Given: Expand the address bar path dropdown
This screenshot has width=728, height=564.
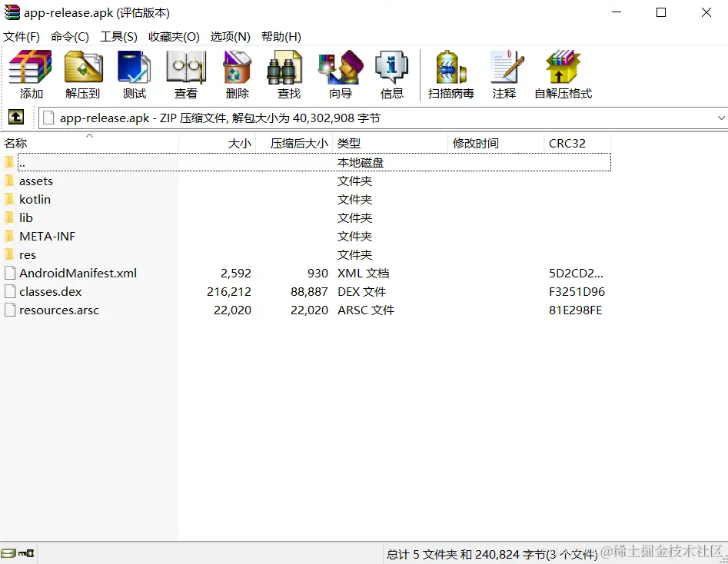Looking at the screenshot, I should [721, 118].
